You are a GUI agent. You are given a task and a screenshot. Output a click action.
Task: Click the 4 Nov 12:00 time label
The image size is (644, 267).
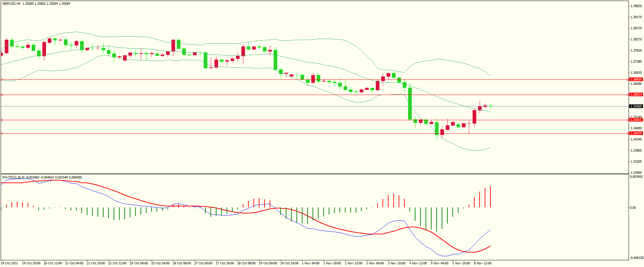[x=418, y=263]
